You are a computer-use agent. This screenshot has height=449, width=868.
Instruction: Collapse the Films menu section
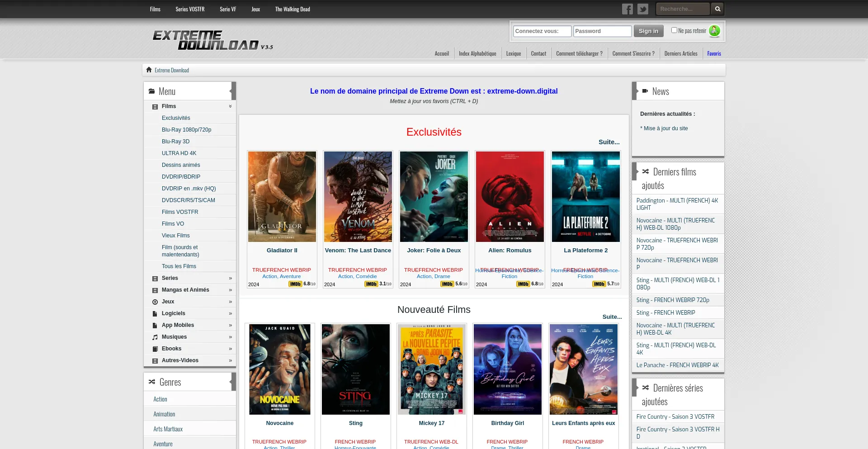(x=230, y=106)
